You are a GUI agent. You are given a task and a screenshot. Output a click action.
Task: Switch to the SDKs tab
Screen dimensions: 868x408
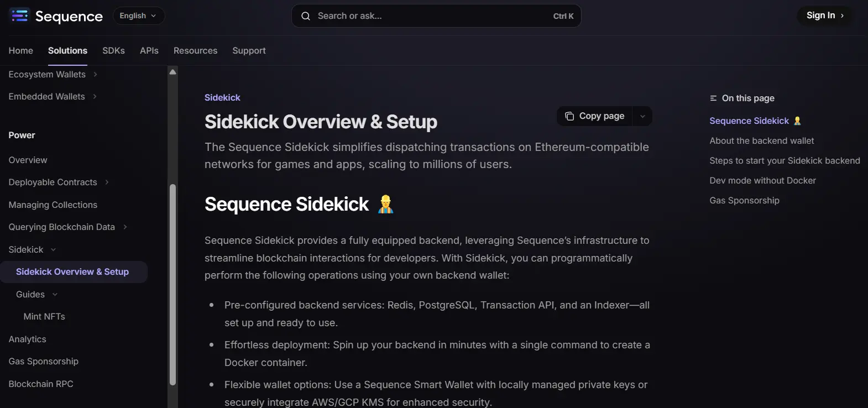click(113, 50)
